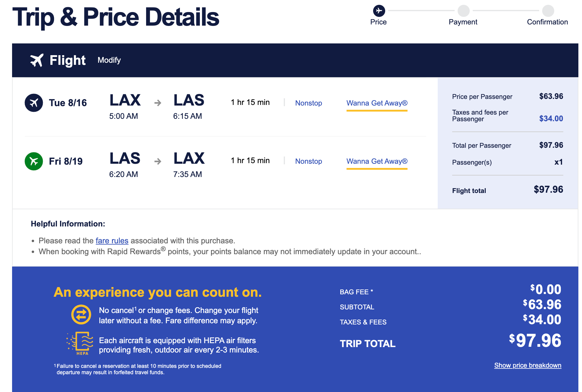The image size is (582, 392).
Task: Click the arrow between LAX and LAS
Action: click(158, 103)
